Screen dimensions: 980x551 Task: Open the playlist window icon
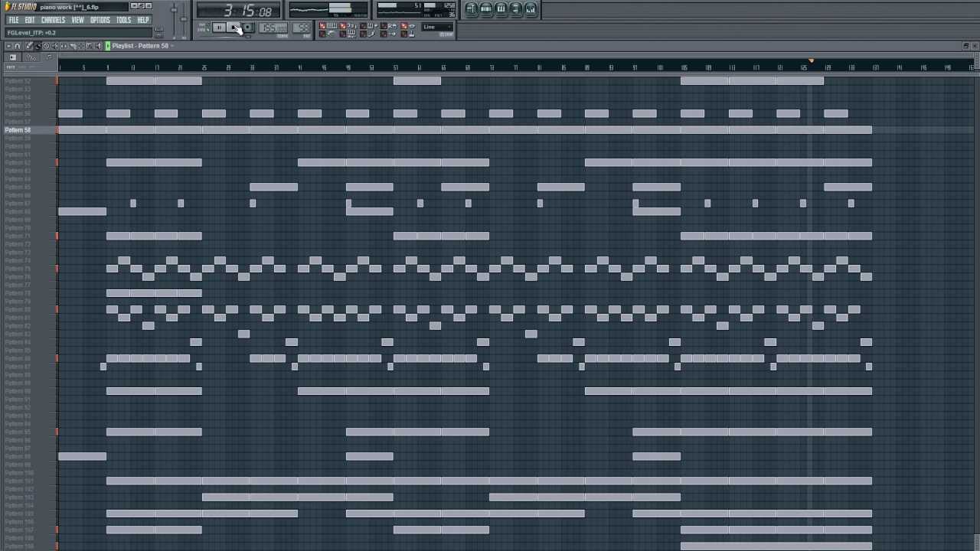(471, 9)
